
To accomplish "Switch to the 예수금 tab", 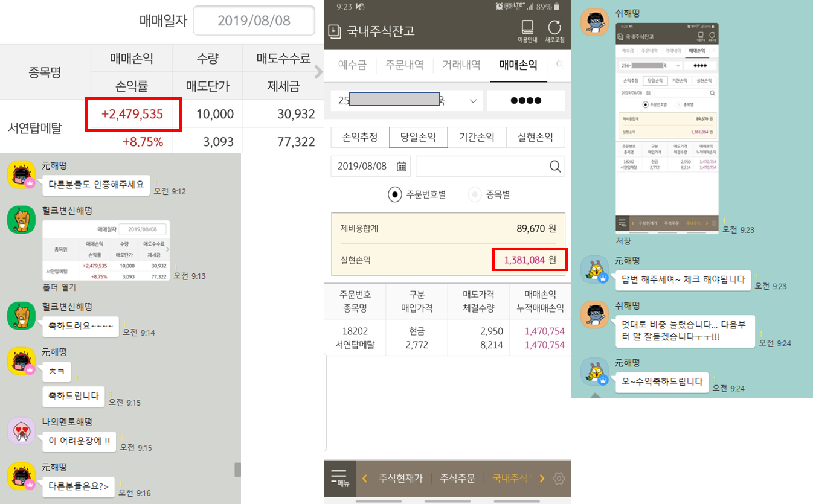I will coord(352,65).
